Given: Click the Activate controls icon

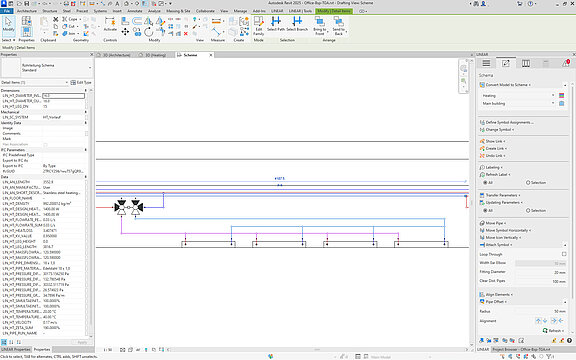Looking at the screenshot, I should coord(110,24).
